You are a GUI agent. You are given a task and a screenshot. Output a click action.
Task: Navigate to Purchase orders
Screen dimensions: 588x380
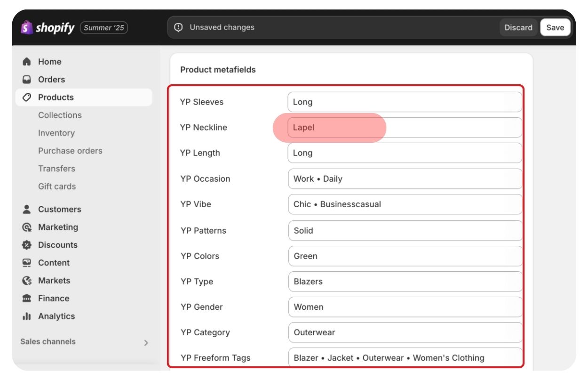pyautogui.click(x=70, y=151)
